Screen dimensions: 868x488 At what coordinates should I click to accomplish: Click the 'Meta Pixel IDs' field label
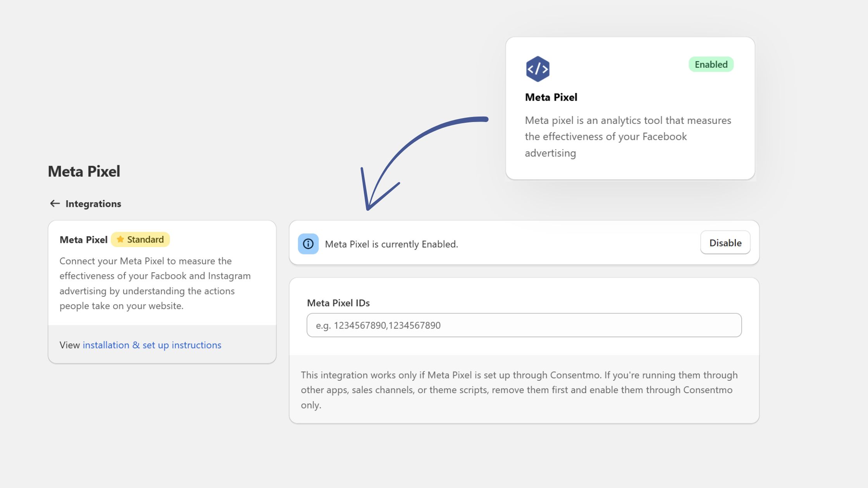(338, 303)
